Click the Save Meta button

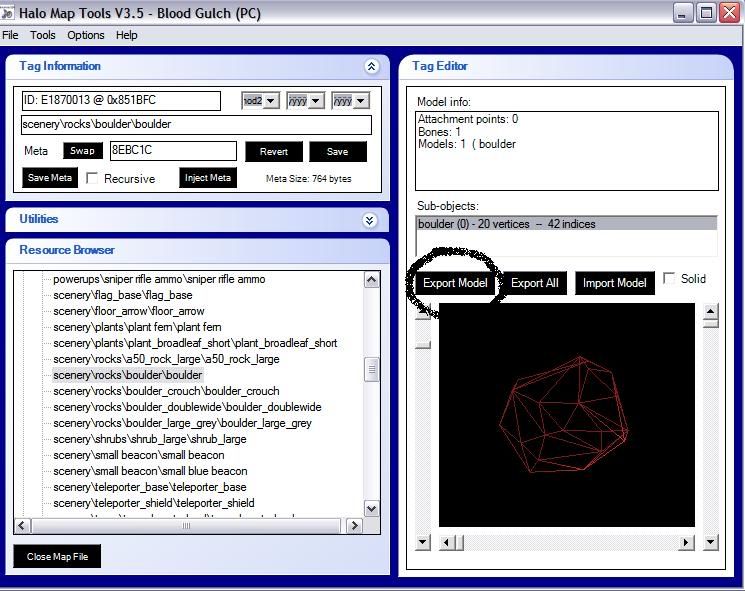pyautogui.click(x=50, y=178)
